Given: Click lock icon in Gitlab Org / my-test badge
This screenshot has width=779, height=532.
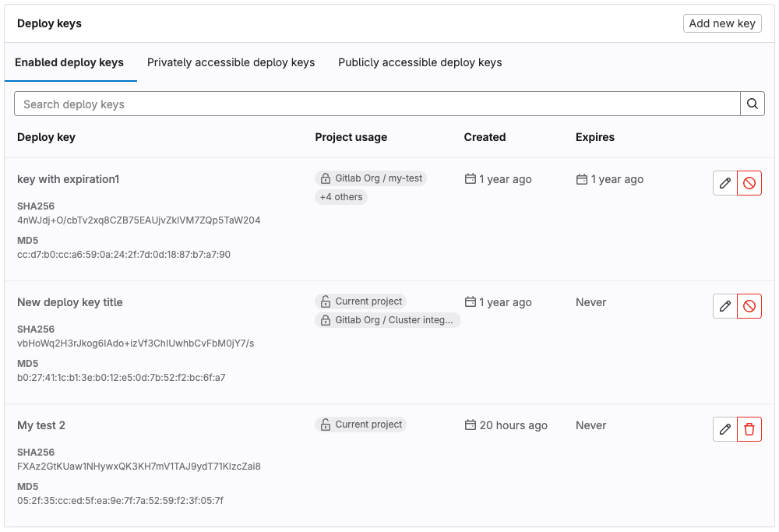Looking at the screenshot, I should [326, 178].
